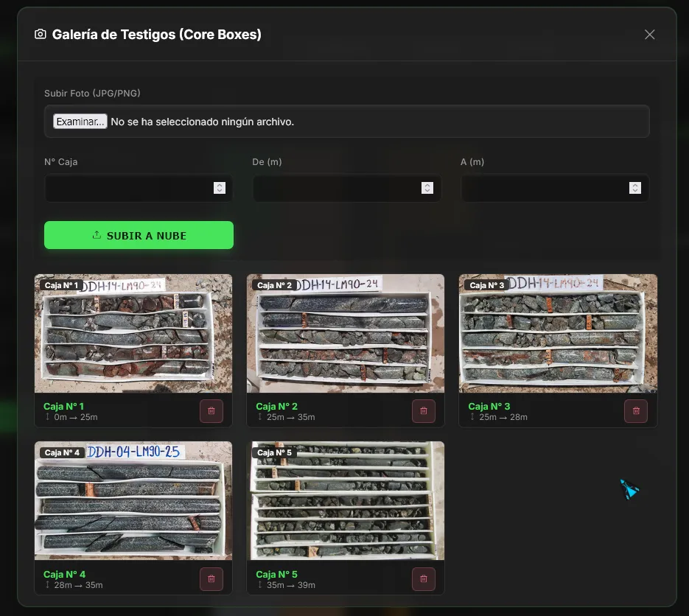The height and width of the screenshot is (616, 689).
Task: Click the upload icon in SUBIR A NUBE
Action: [x=97, y=235]
